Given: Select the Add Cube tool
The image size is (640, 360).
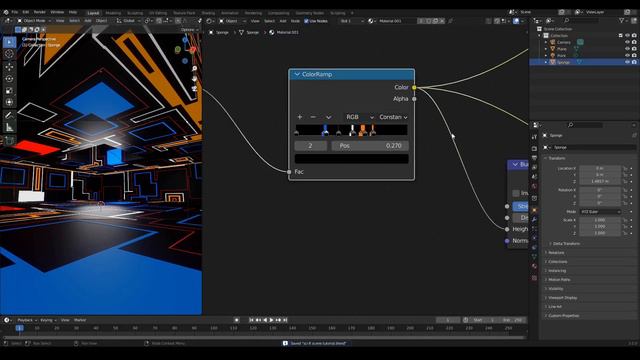Looking at the screenshot, I should coord(9,141).
